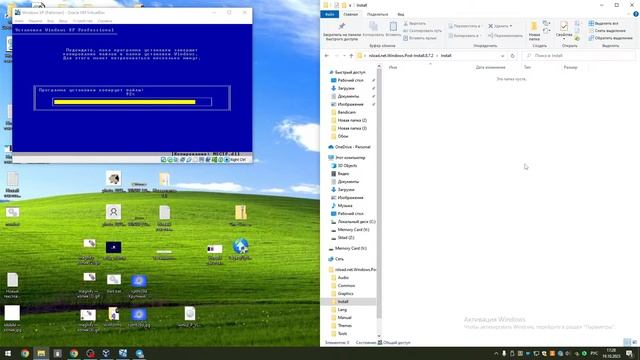Open the Удалить dropdown arrow
This screenshot has width=640, height=360.
(511, 26)
